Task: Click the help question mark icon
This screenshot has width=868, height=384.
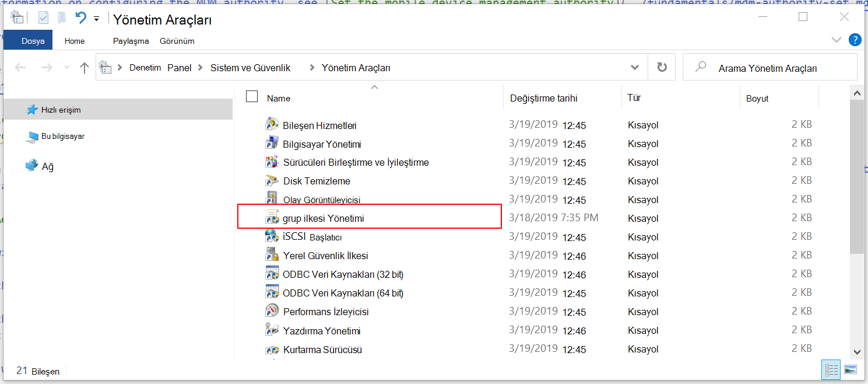Action: (855, 40)
